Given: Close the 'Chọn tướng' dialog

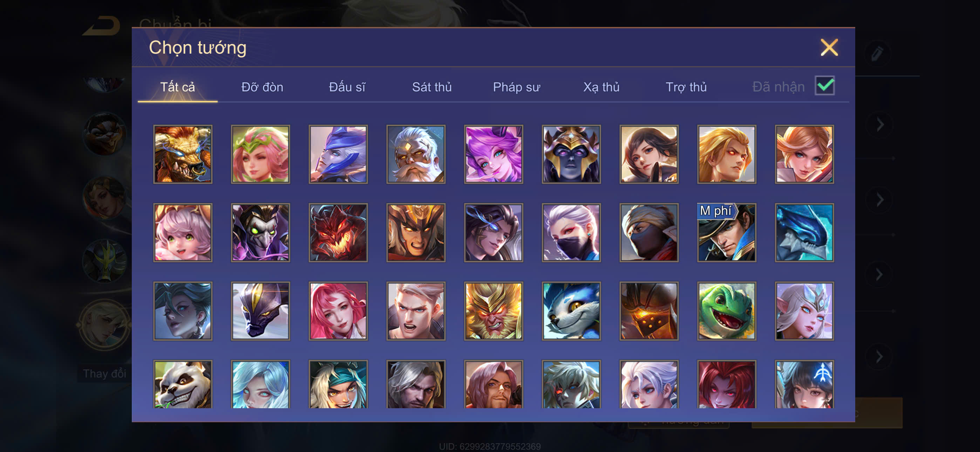Looking at the screenshot, I should [x=829, y=48].
